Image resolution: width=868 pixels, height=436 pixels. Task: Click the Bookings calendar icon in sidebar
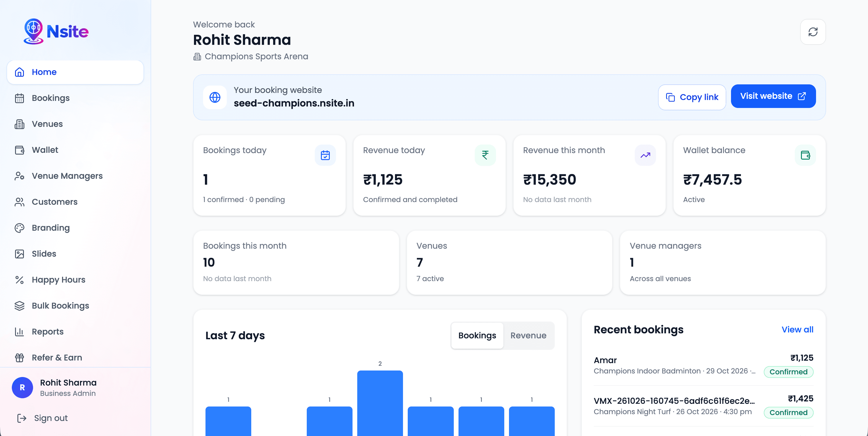pyautogui.click(x=19, y=98)
